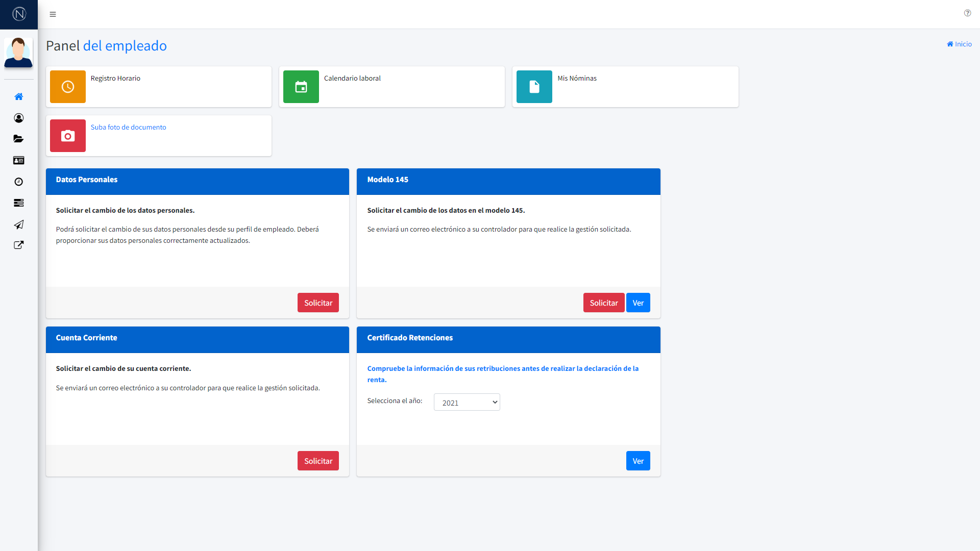Image resolution: width=980 pixels, height=551 pixels.
Task: Open the Registro Horario orange clock tile
Action: [68, 87]
